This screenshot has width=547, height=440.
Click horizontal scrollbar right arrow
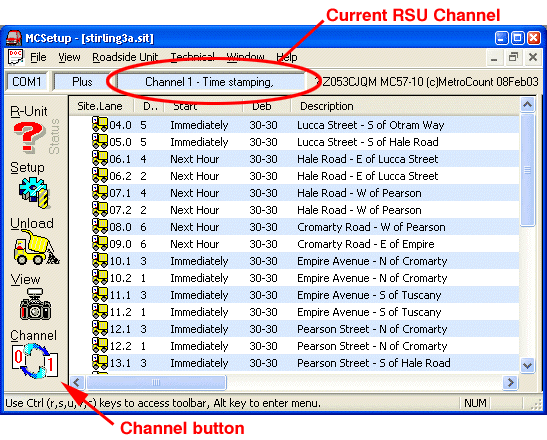[x=510, y=382]
